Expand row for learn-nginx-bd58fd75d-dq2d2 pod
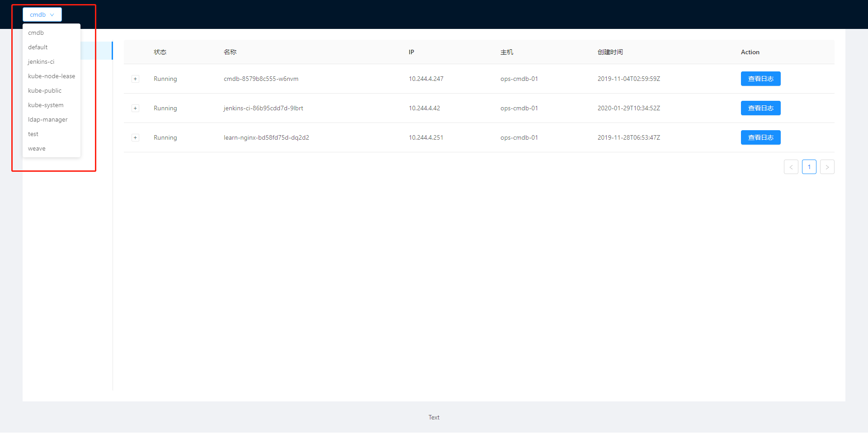 135,137
